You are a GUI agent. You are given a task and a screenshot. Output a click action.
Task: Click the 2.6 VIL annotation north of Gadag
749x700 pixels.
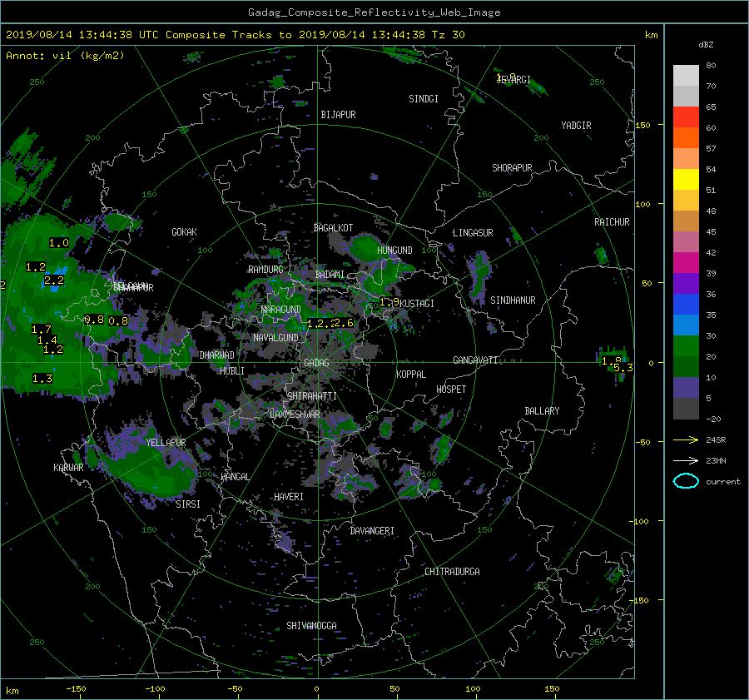(x=343, y=323)
